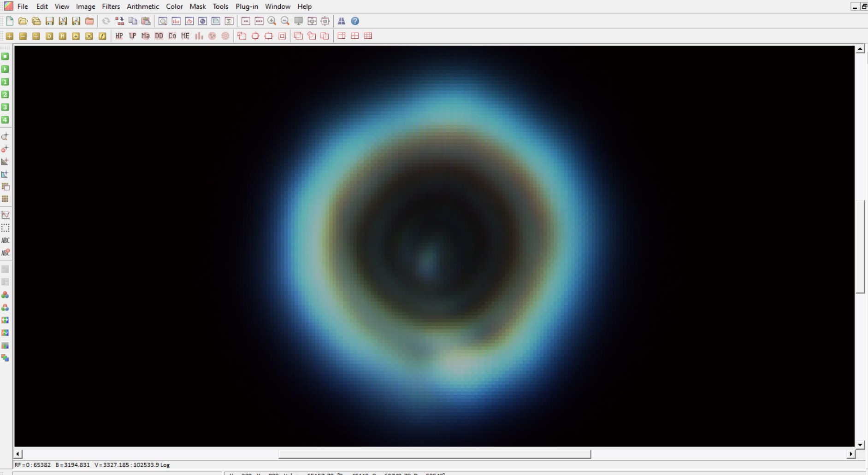Open the histogram window icon

(176, 21)
